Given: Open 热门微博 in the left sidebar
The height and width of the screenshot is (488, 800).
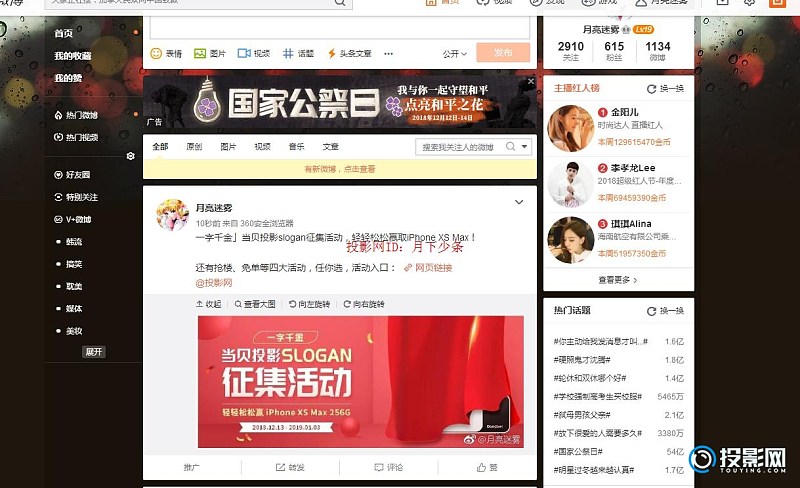Looking at the screenshot, I should click(77, 115).
